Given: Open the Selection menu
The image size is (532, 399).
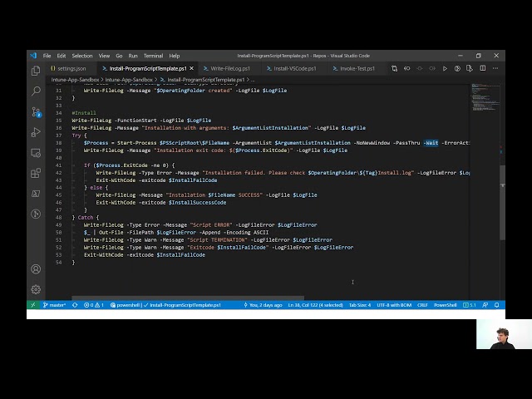Looking at the screenshot, I should point(82,56).
